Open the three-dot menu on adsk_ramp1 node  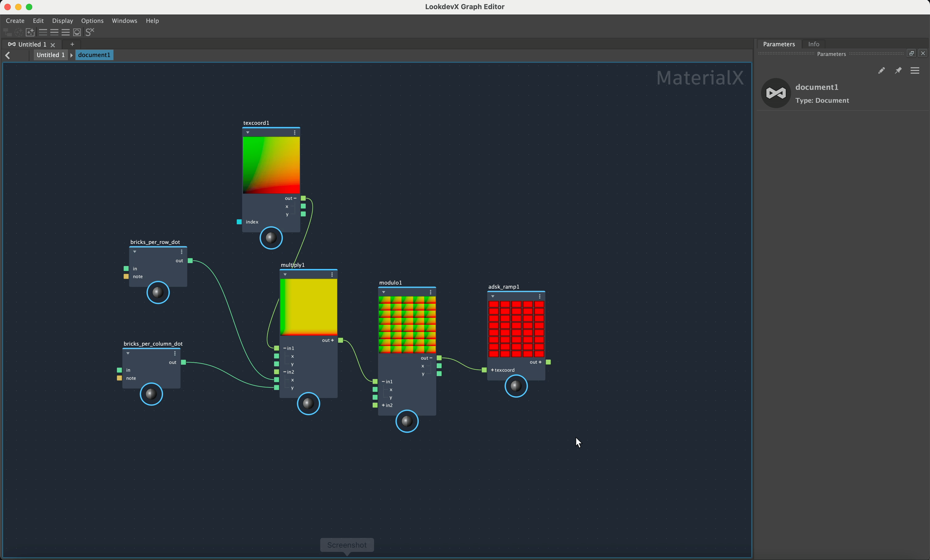click(x=540, y=296)
